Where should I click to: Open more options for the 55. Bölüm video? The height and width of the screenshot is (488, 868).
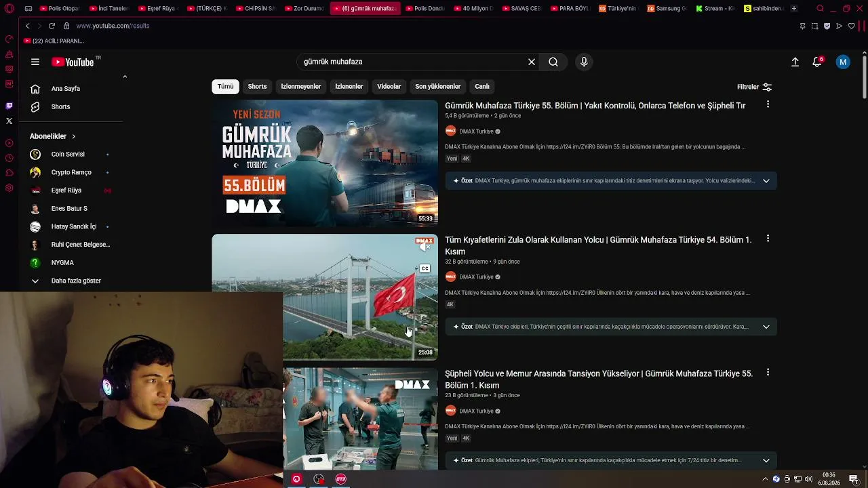point(768,104)
